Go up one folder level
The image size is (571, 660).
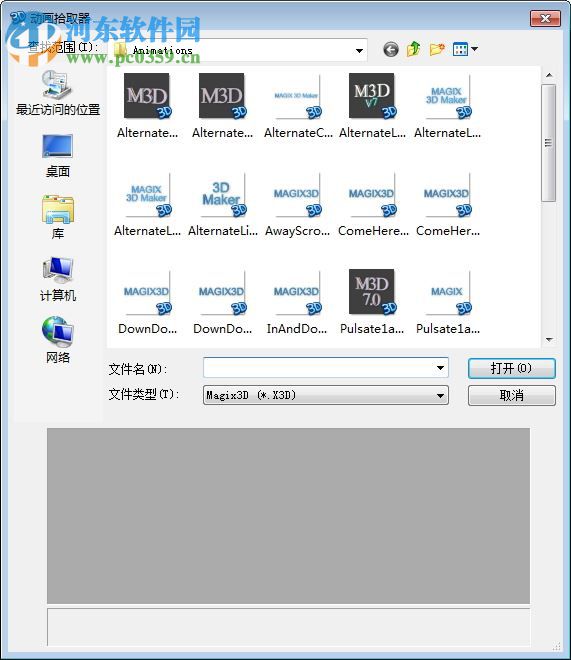(x=414, y=49)
